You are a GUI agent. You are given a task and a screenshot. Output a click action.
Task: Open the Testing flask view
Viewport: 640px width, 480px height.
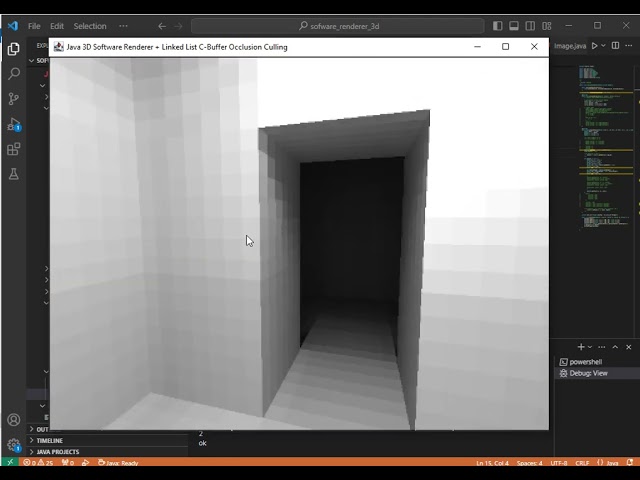coord(13,174)
